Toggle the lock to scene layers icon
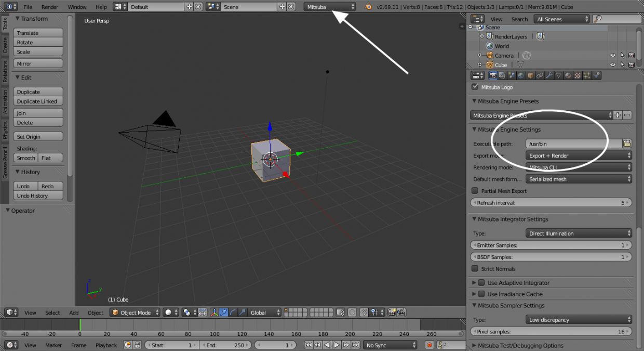This screenshot has width=644, height=351. click(340, 313)
